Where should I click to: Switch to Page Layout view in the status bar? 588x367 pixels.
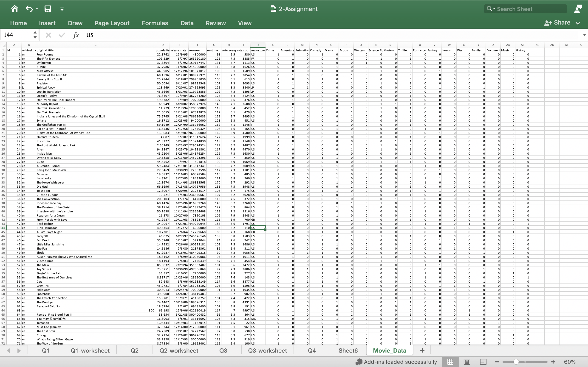pos(467,361)
